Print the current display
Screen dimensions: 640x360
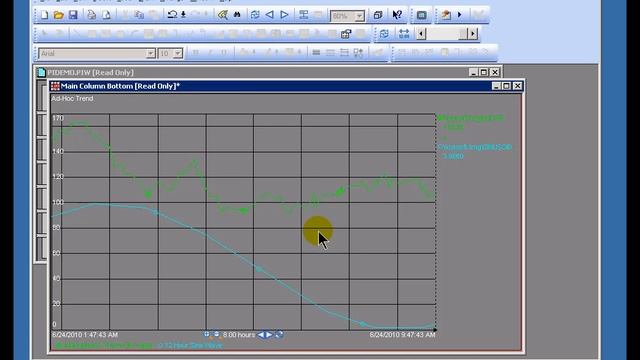point(91,15)
